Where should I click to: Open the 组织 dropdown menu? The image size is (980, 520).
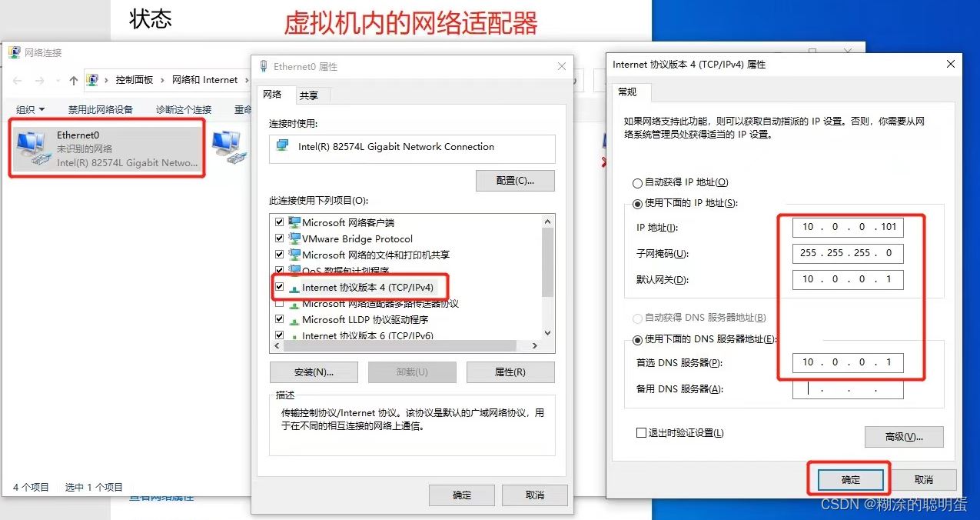point(31,110)
